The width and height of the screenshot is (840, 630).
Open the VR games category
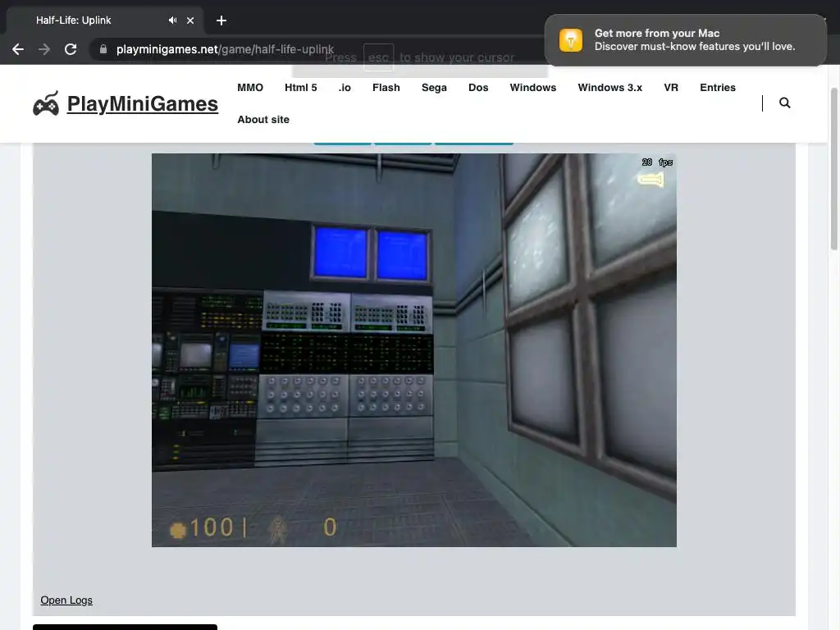(671, 87)
